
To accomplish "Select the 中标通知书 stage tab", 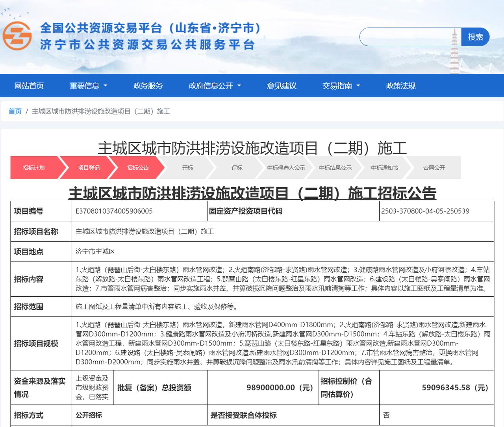I will coord(385,167).
